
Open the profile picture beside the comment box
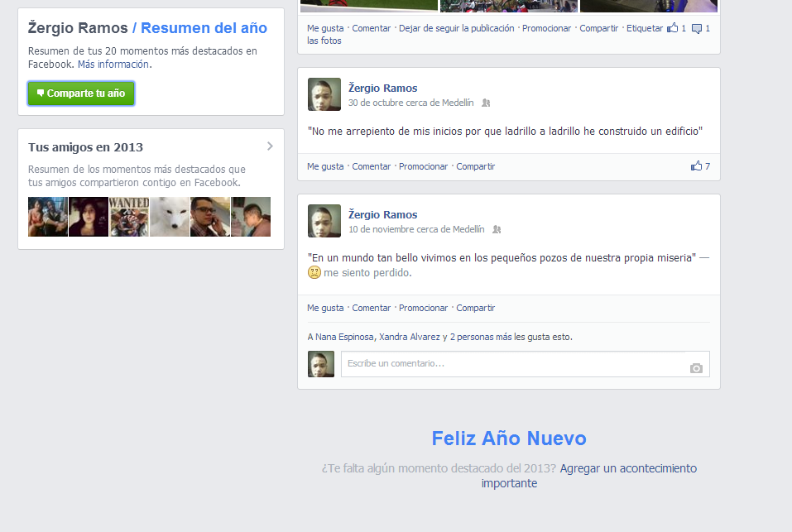coord(321,364)
